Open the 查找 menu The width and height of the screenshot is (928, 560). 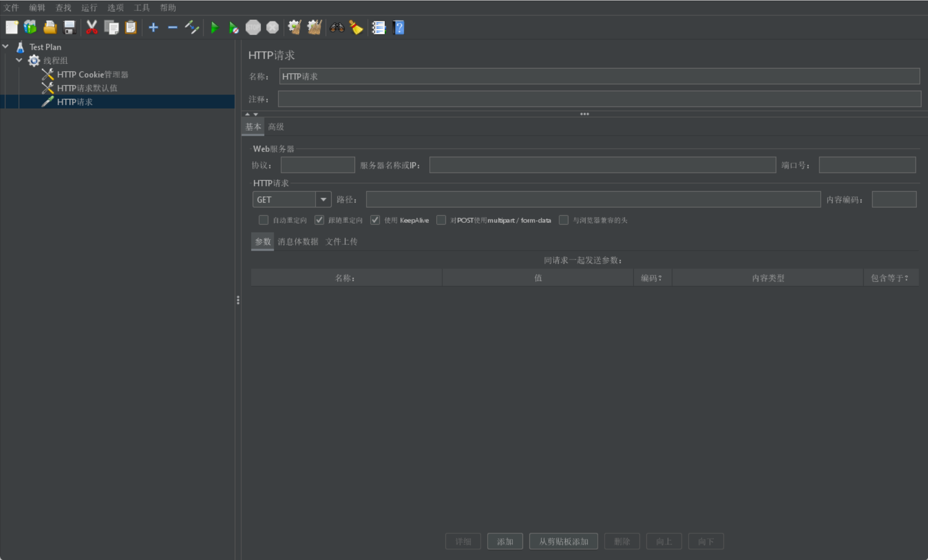(63, 7)
